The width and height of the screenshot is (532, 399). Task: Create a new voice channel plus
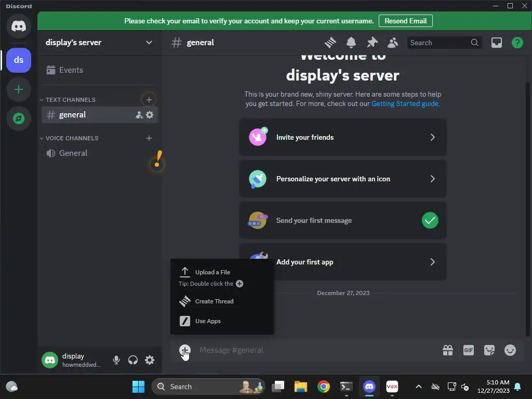pos(149,138)
